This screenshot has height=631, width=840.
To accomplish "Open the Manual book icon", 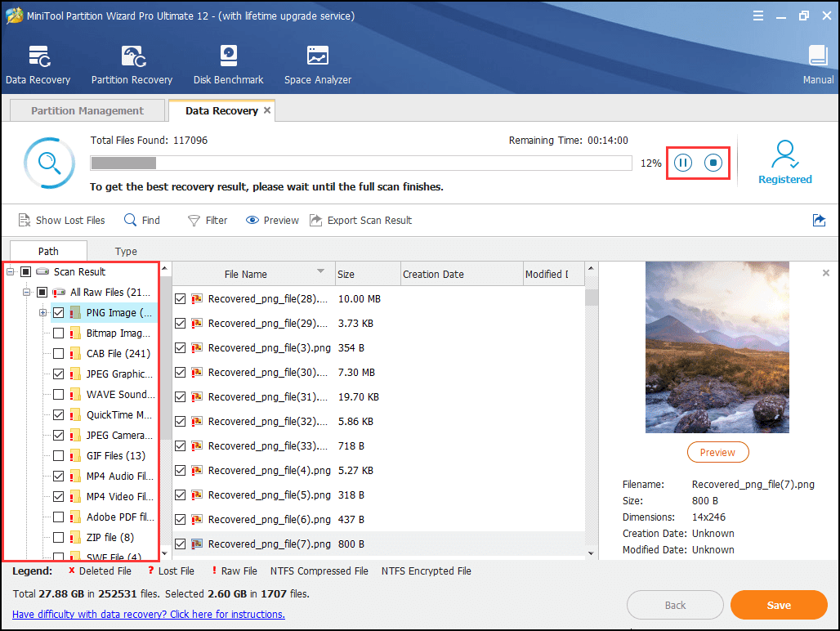I will point(818,56).
